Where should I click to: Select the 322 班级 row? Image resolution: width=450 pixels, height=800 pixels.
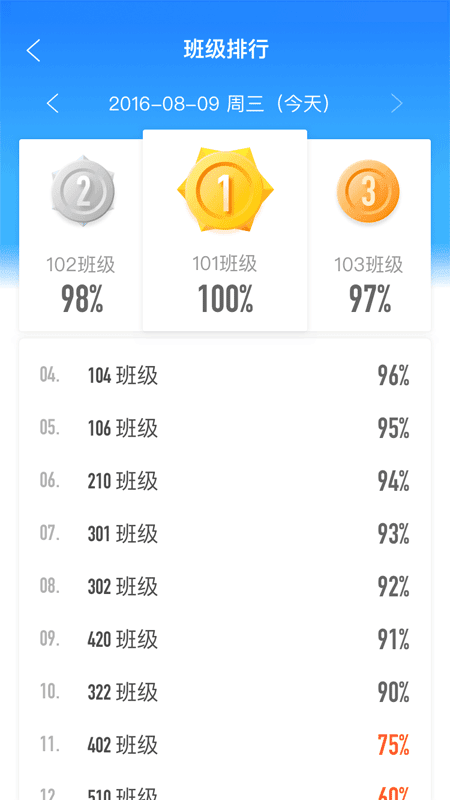click(x=225, y=692)
